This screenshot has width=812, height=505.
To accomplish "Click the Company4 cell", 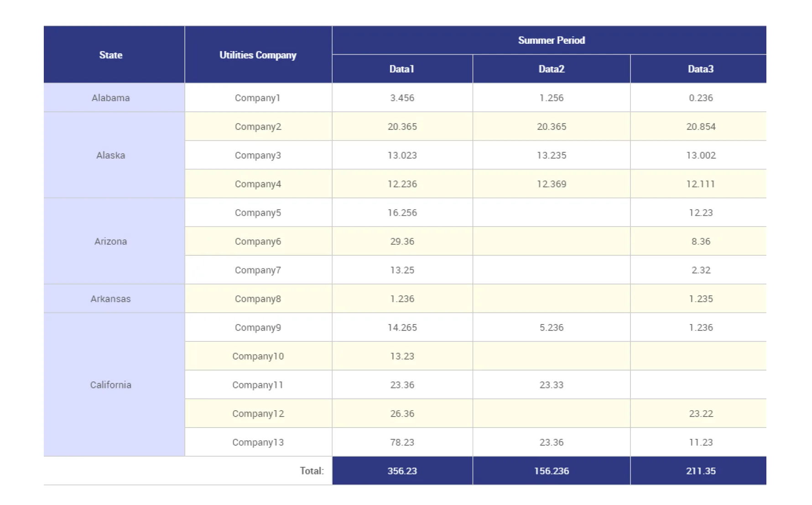I will pos(258,184).
